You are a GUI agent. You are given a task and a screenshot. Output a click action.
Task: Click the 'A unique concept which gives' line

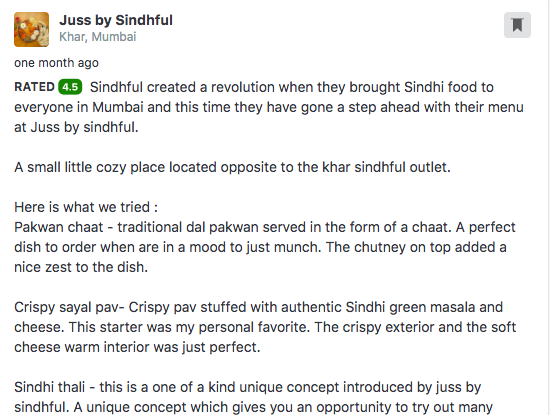point(253,407)
